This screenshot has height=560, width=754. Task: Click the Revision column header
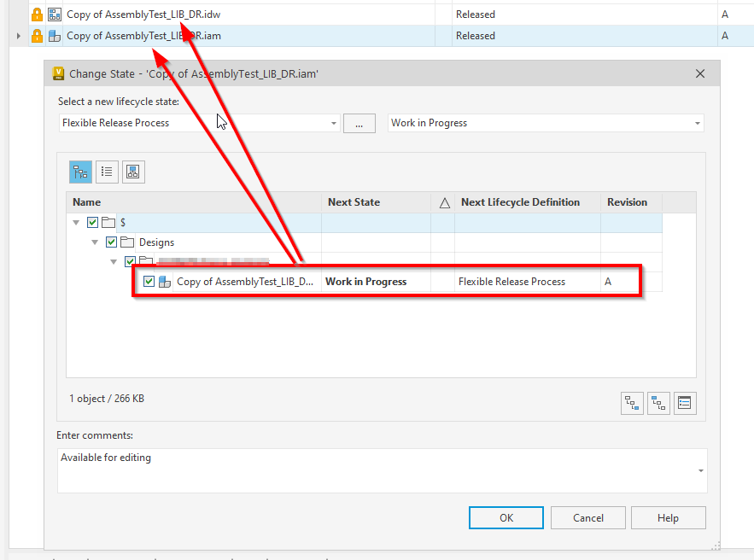[628, 202]
